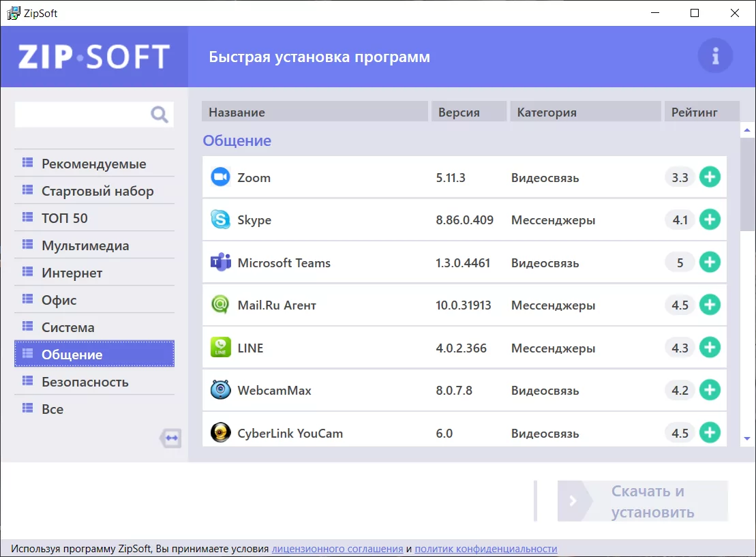Viewport: 756px width, 557px height.
Task: Click LINE category Мессенджеры text
Action: tap(553, 348)
